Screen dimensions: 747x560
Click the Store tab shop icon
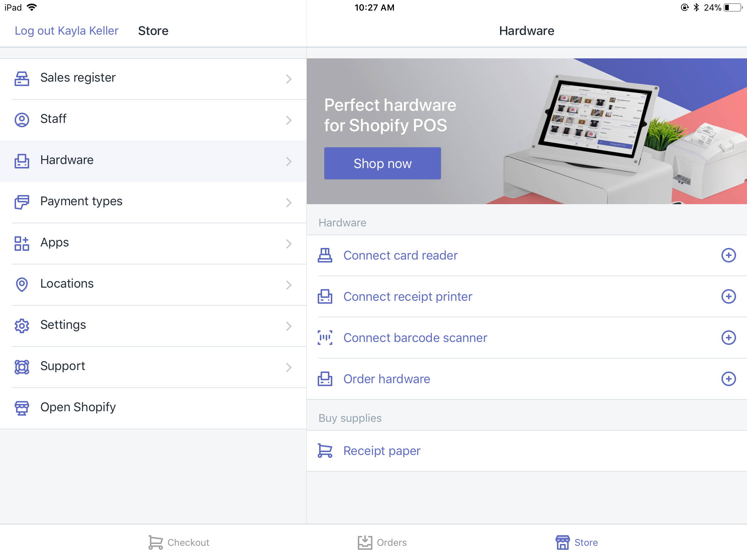coord(562,542)
